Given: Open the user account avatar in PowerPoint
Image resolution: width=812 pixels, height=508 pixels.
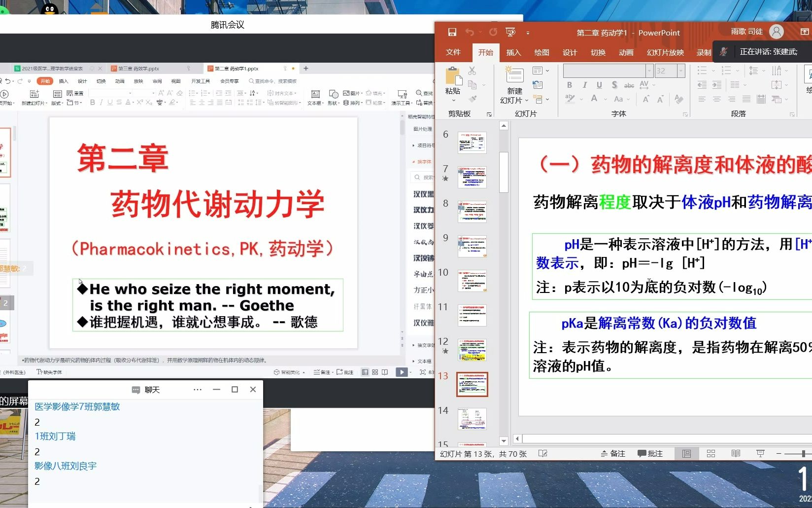Looking at the screenshot, I should click(777, 32).
